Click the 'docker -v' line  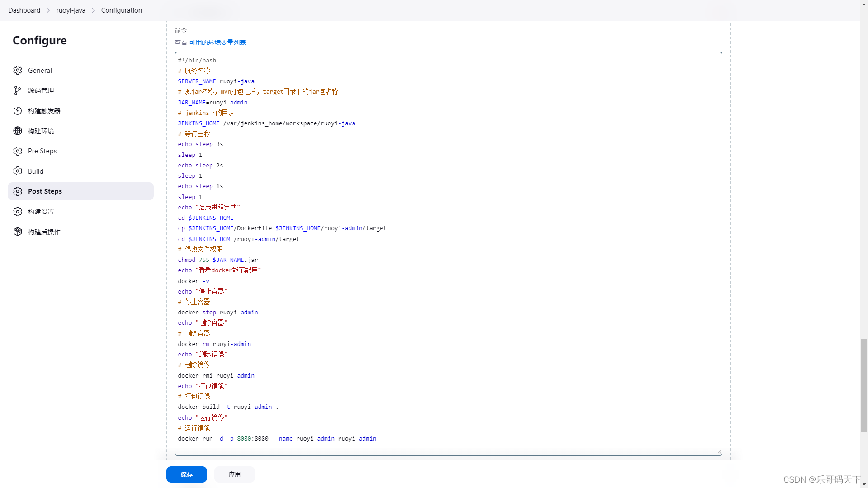tap(193, 281)
